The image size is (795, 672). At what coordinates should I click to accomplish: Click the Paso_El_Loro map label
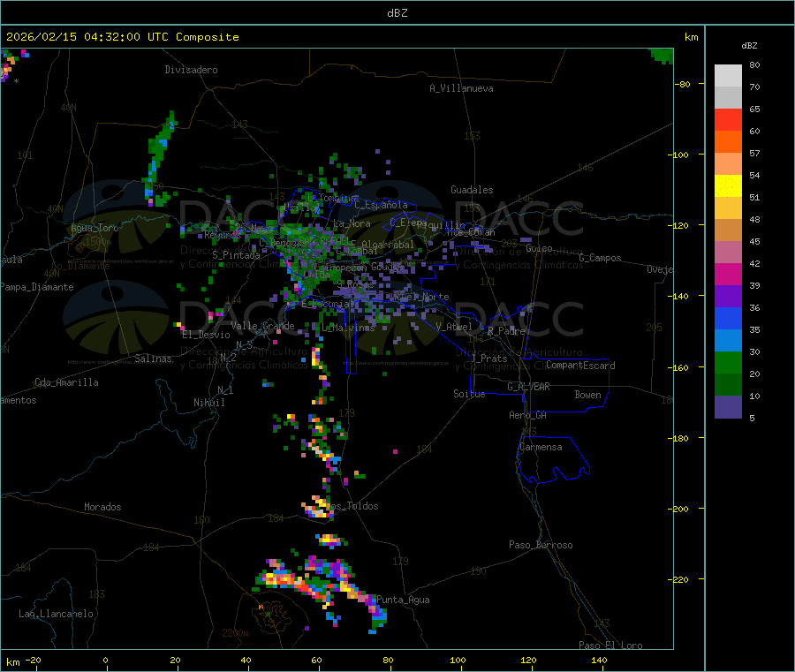tap(611, 646)
